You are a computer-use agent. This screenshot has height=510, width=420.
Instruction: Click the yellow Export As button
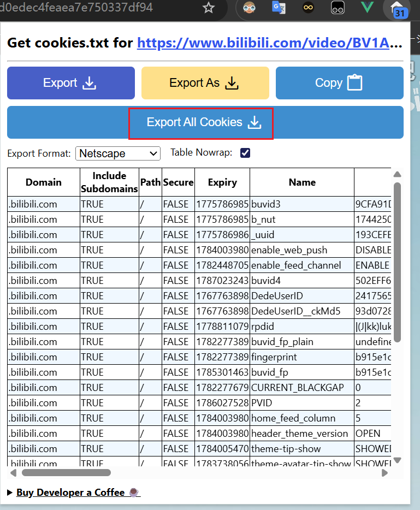coord(205,83)
